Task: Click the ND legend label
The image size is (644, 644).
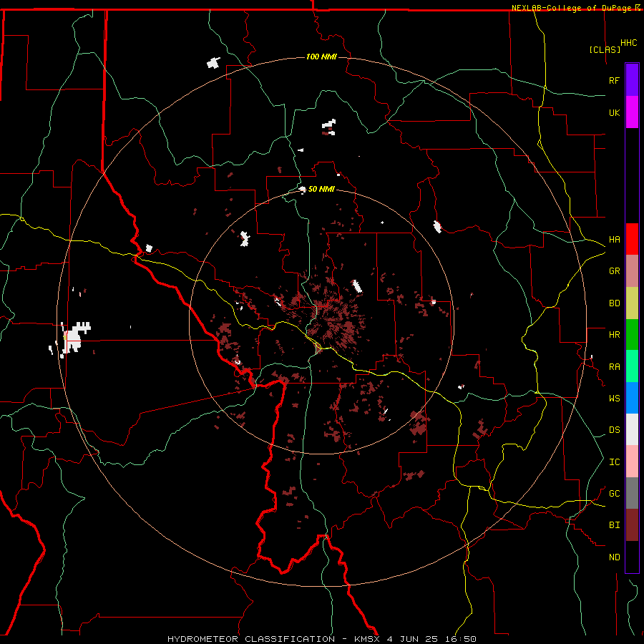Action: coord(615,557)
